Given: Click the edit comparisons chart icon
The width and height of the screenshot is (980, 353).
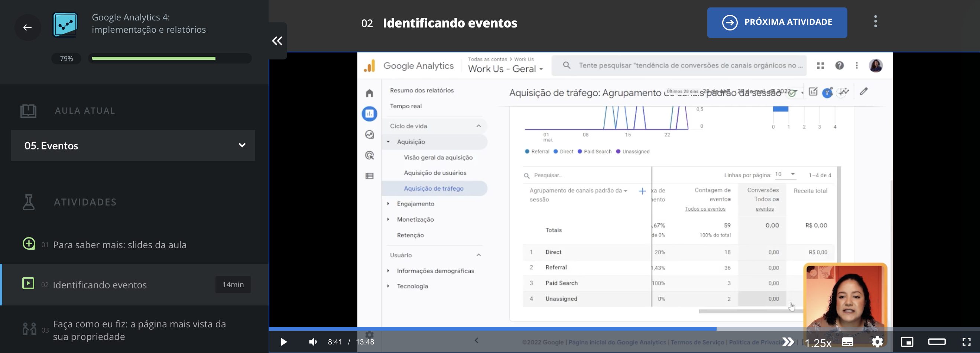Looking at the screenshot, I should pyautogui.click(x=813, y=92).
